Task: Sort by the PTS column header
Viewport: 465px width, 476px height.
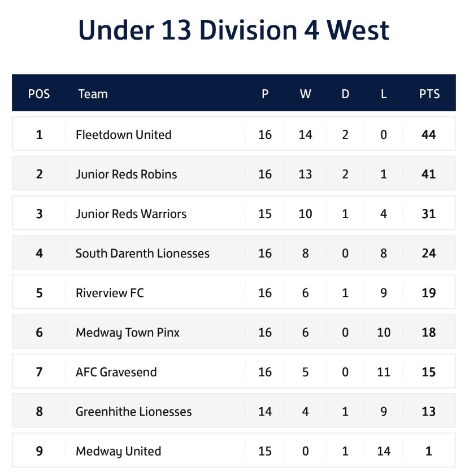Action: 429,94
